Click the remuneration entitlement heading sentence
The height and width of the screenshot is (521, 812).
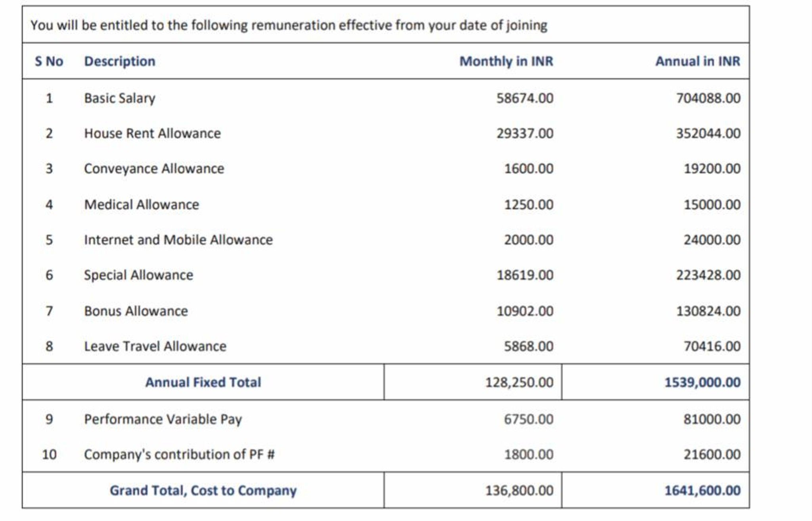[x=289, y=25]
